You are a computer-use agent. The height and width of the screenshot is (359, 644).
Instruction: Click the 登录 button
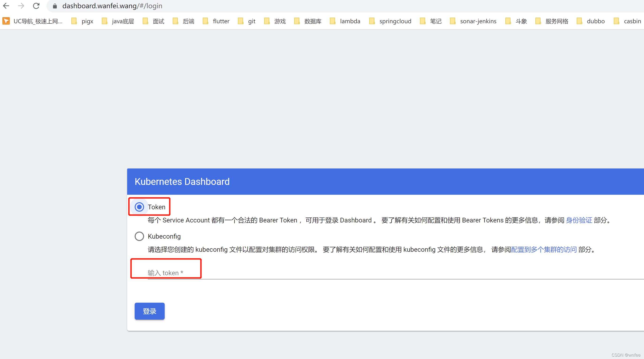(x=149, y=311)
